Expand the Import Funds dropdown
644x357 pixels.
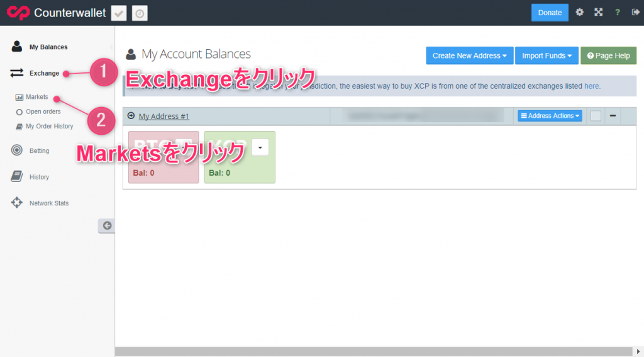[x=546, y=55]
